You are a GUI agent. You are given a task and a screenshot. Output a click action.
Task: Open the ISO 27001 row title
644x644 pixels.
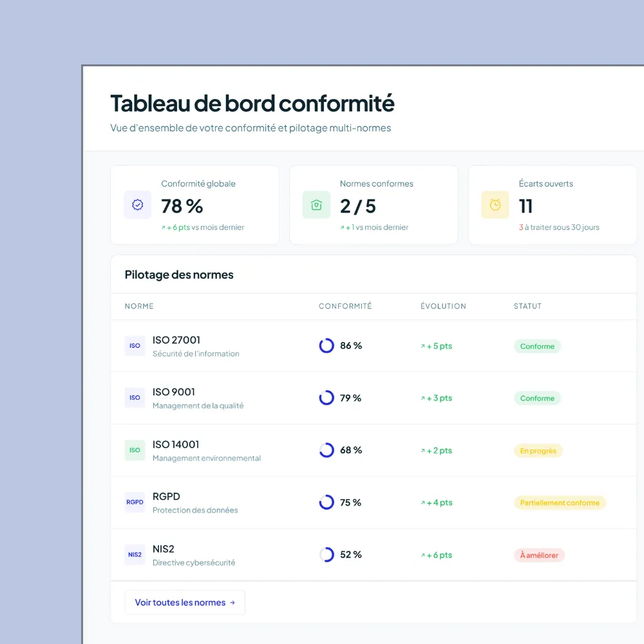point(176,340)
